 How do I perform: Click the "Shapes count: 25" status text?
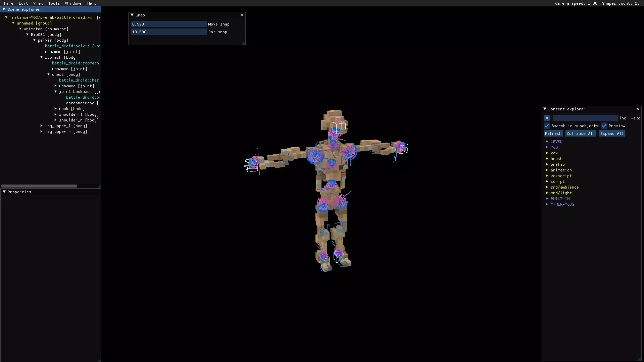point(621,3)
